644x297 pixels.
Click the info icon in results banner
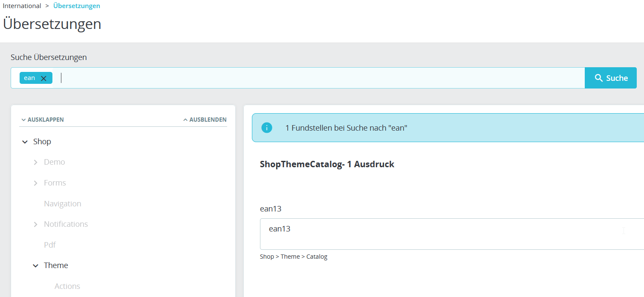coord(267,128)
